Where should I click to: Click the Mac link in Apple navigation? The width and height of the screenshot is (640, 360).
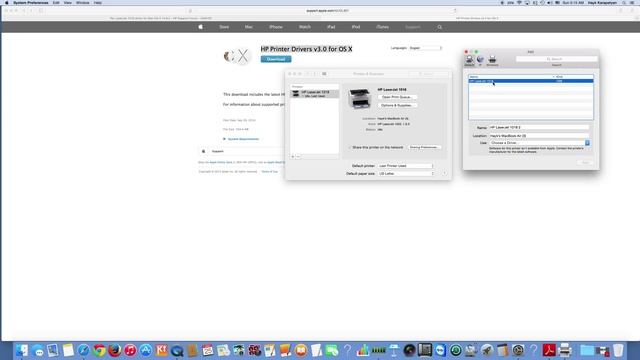[x=249, y=27]
